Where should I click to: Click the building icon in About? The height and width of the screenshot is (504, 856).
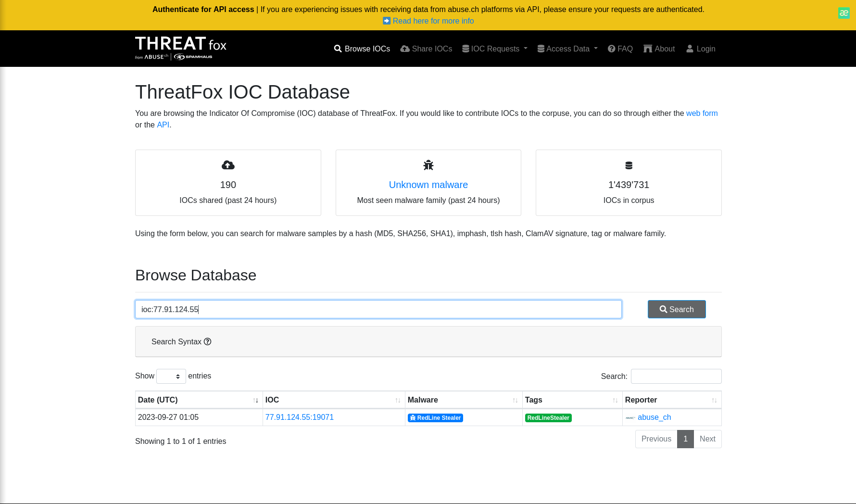[x=648, y=49]
